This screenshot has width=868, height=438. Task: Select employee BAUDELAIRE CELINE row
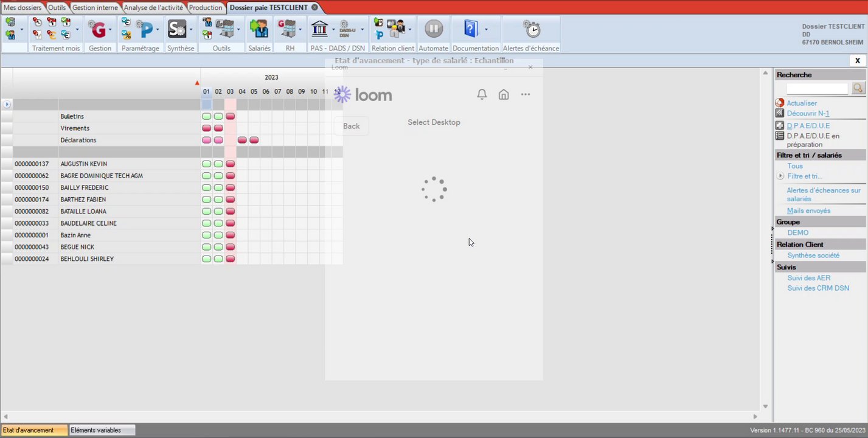click(172, 223)
